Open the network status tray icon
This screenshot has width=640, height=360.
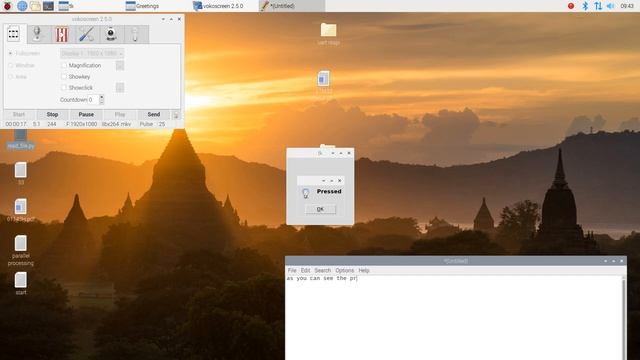598,6
